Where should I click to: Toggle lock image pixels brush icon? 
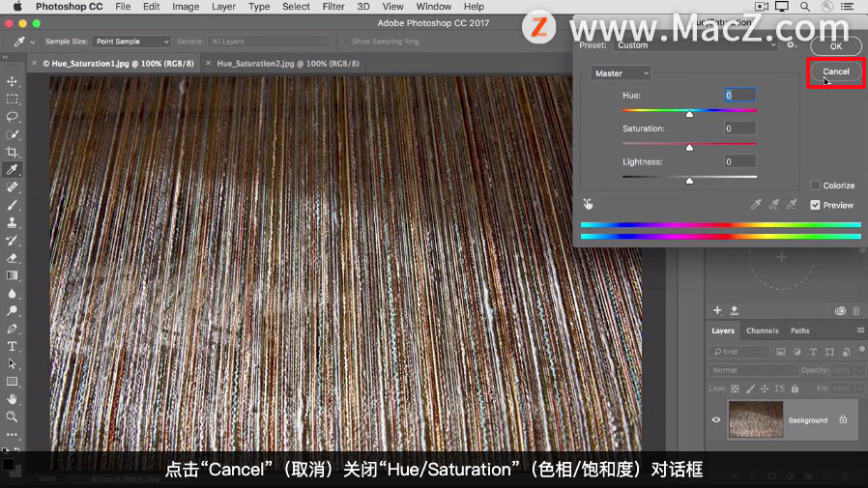click(x=750, y=389)
